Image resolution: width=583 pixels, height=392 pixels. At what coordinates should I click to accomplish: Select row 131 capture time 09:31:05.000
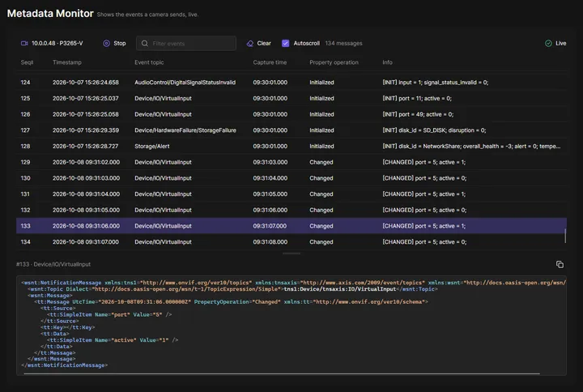point(291,194)
